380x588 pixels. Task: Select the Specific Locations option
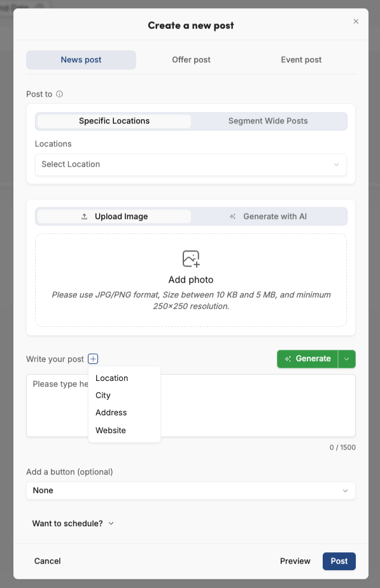pyautogui.click(x=114, y=121)
